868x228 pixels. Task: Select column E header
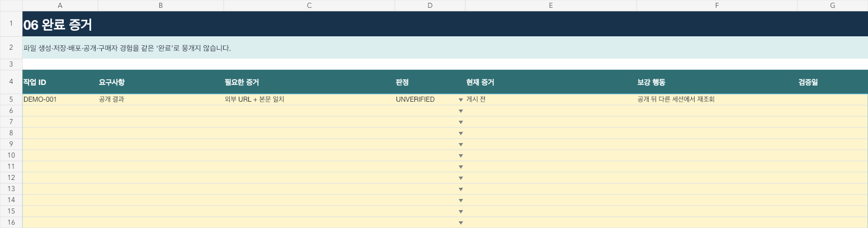551,6
